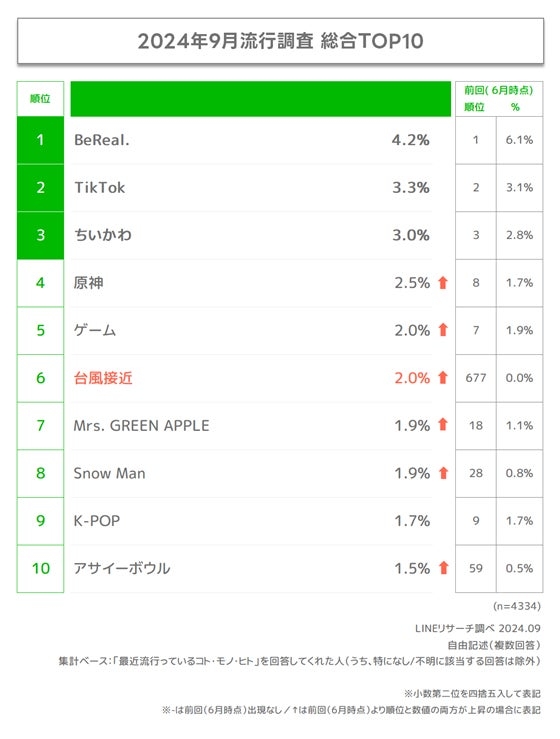Screen dimensions: 560x739
Task: Select the green rank 1 badge
Action: [x=41, y=140]
